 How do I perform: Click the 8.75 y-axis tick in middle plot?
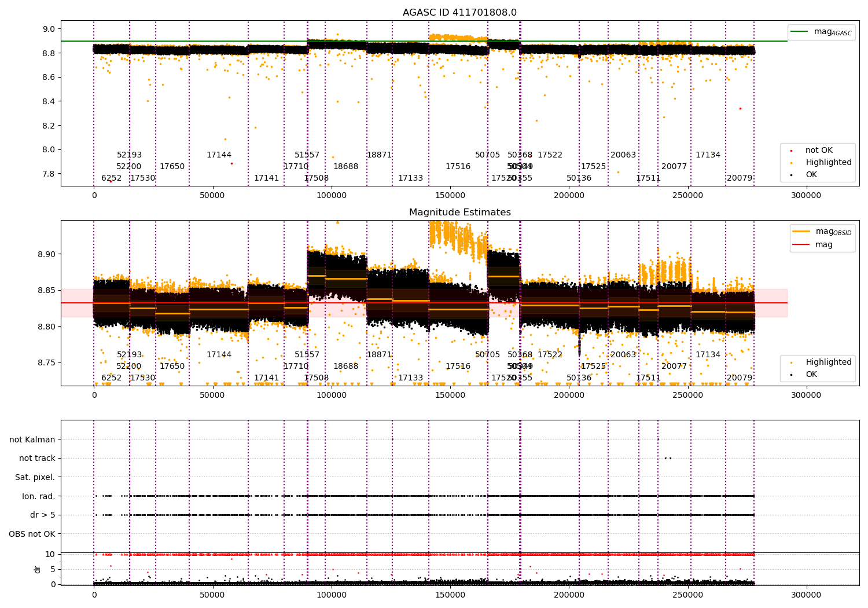tap(46, 362)
